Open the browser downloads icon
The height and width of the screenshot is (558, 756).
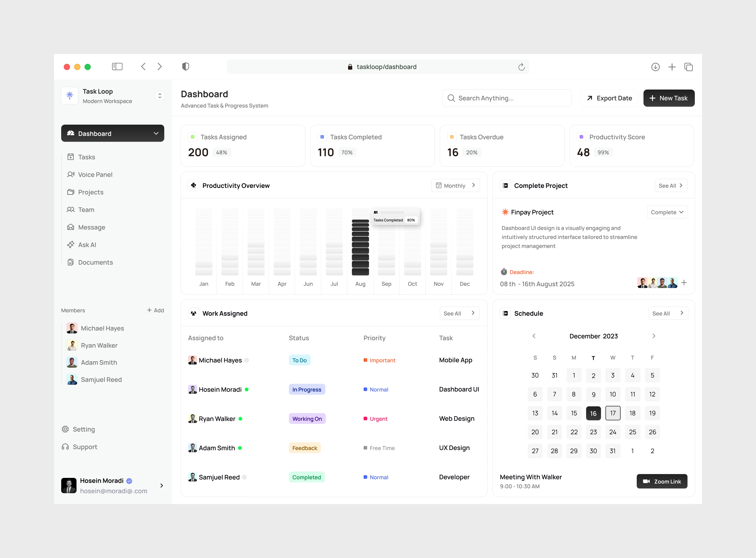tap(655, 67)
